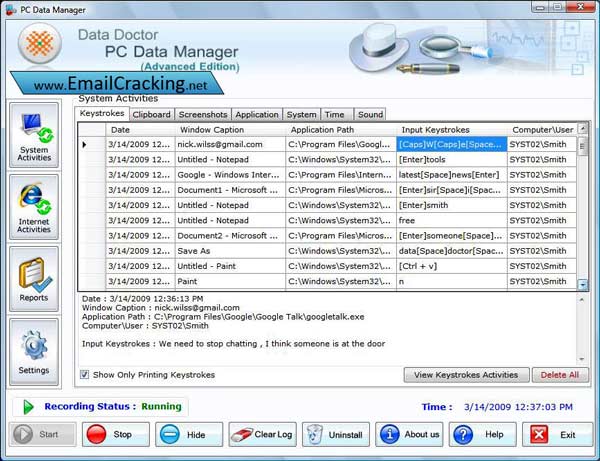This screenshot has height=461, width=600.
Task: Click the Window Caption column header
Action: (230, 130)
